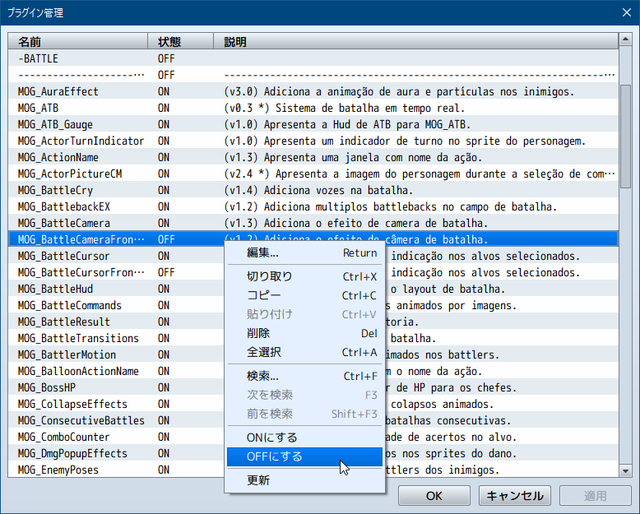Click OFF status of MOG_BattleCursorFron…
640x514 pixels.
[166, 272]
